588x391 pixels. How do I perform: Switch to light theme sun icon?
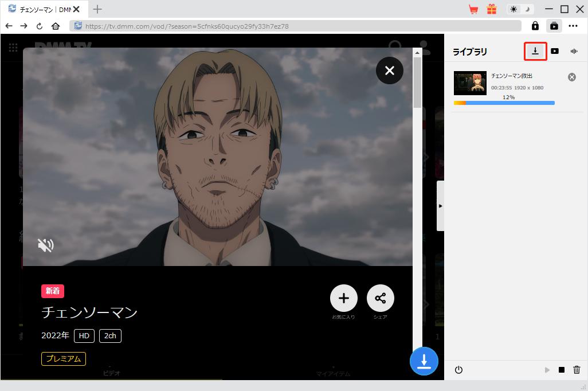[x=513, y=9]
